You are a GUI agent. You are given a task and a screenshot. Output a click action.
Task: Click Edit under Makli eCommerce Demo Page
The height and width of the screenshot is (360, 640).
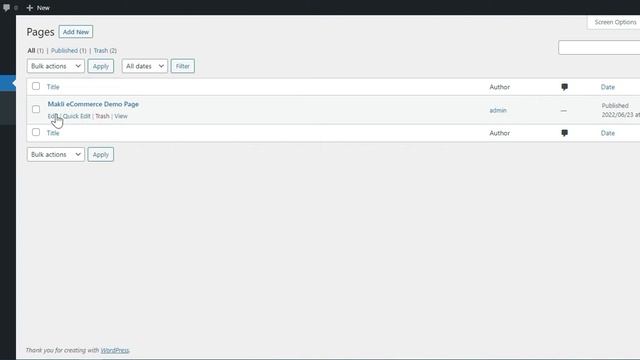53,116
